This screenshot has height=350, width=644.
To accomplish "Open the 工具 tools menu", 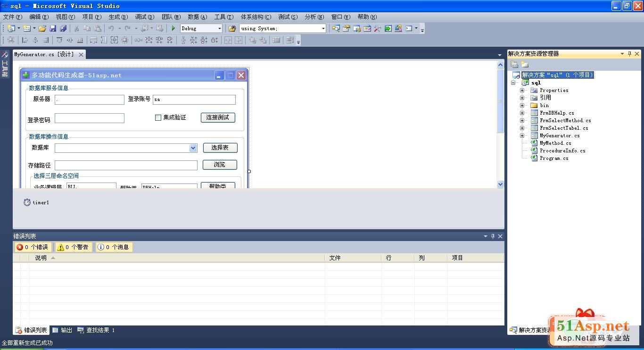I will pyautogui.click(x=223, y=17).
